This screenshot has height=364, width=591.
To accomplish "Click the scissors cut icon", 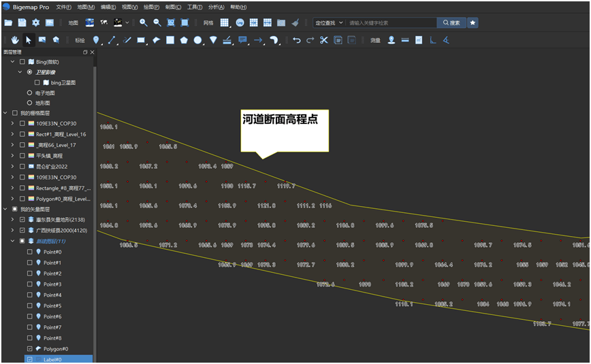I will pyautogui.click(x=324, y=40).
